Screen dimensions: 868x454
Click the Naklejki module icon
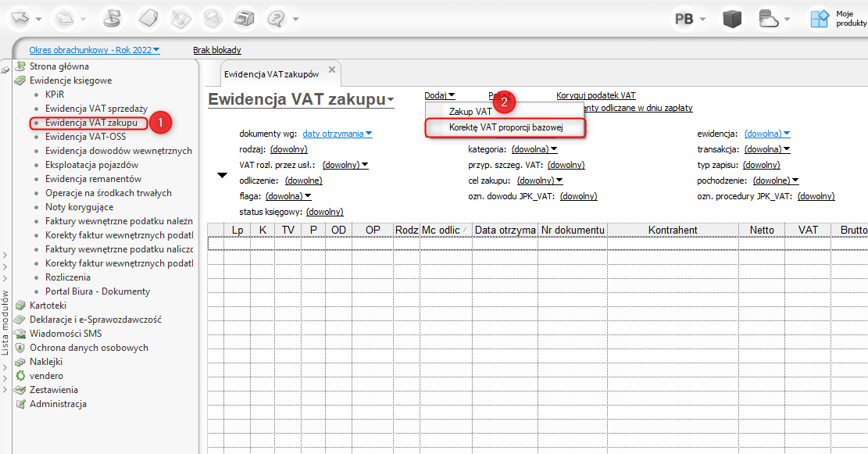(20, 362)
